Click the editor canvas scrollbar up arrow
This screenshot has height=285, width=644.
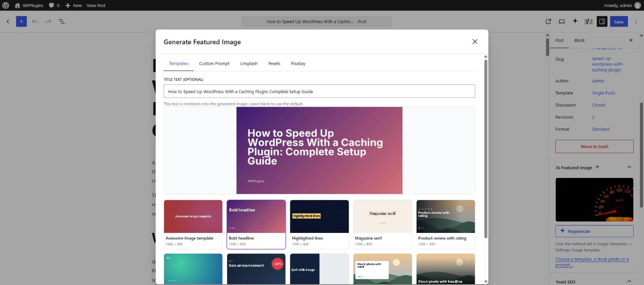pos(547,35)
